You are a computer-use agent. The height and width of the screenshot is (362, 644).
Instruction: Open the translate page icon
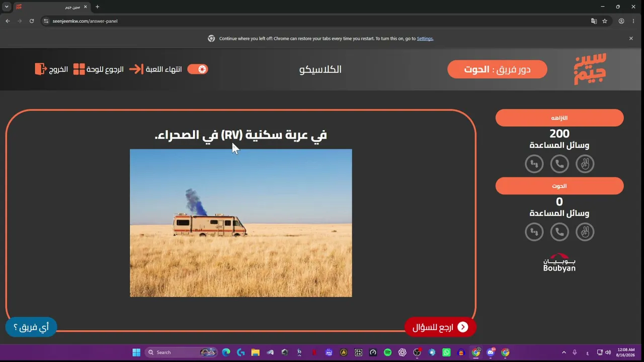pyautogui.click(x=594, y=21)
